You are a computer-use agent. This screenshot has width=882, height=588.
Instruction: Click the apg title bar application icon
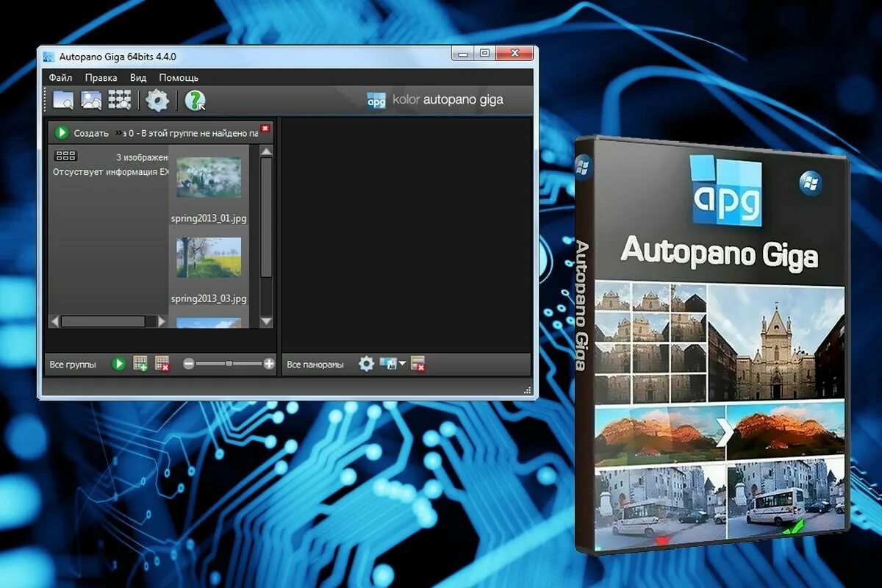click(49, 56)
